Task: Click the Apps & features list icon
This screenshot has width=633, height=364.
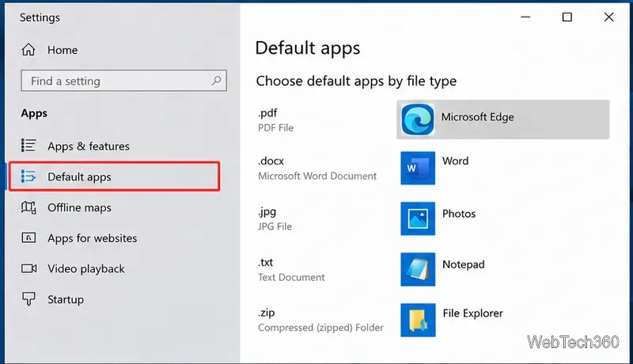Action: pyautogui.click(x=28, y=146)
